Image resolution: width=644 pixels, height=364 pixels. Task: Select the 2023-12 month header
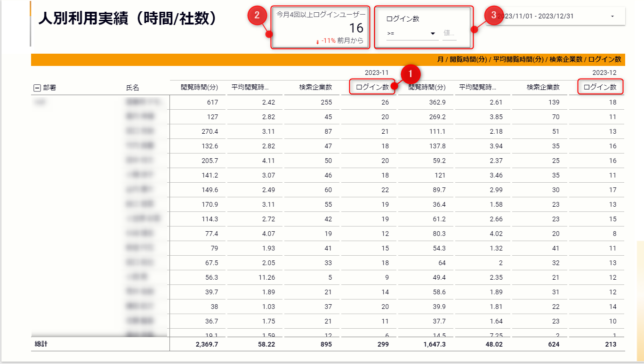tap(604, 73)
